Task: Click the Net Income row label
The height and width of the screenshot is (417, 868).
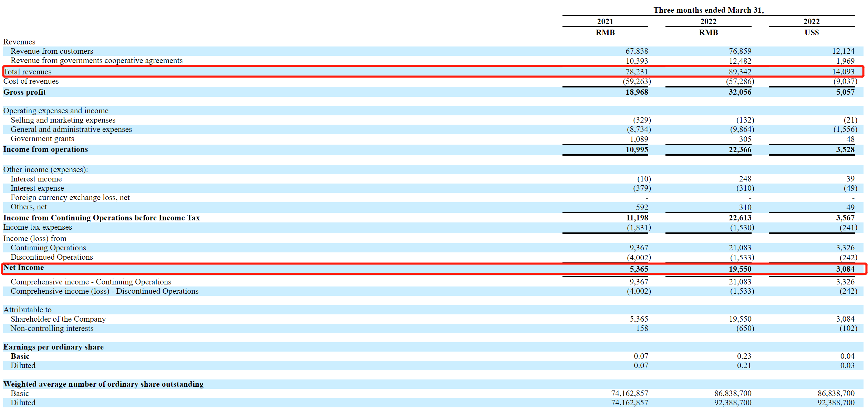Action: pyautogui.click(x=24, y=268)
